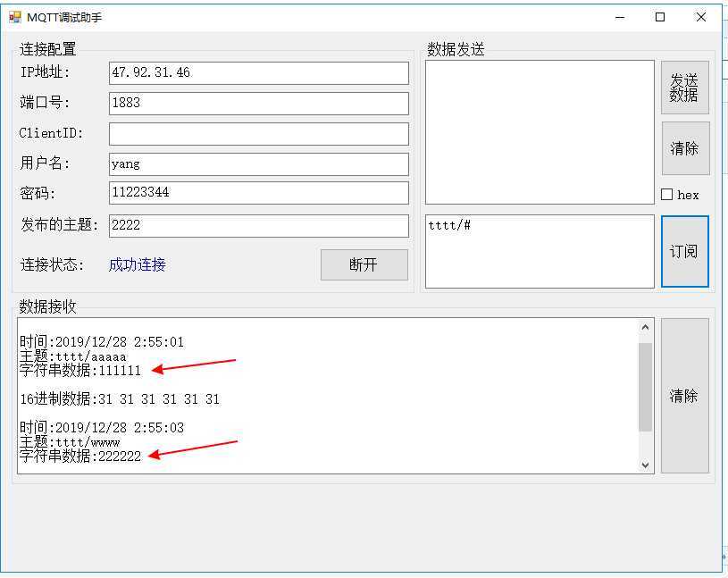Click the line 字符串数据:222222
This screenshot has width=728, height=578.
point(79,456)
